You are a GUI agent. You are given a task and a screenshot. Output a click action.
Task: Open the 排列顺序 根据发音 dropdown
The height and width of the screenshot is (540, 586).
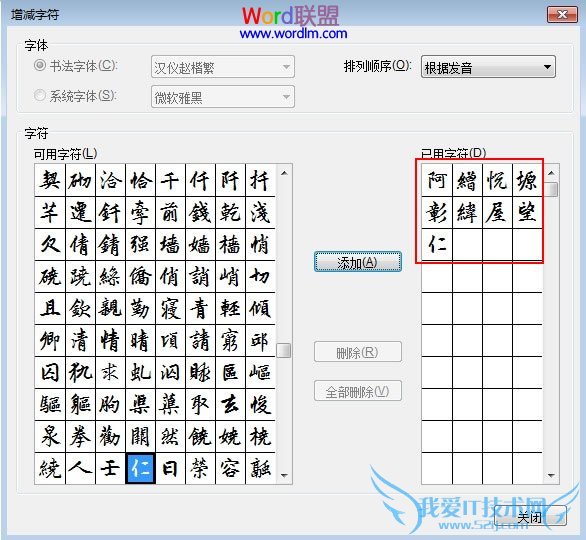488,67
